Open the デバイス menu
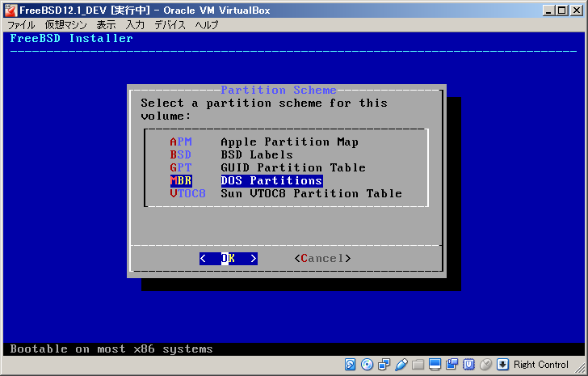Screen dimensions: 588x376 (170, 25)
